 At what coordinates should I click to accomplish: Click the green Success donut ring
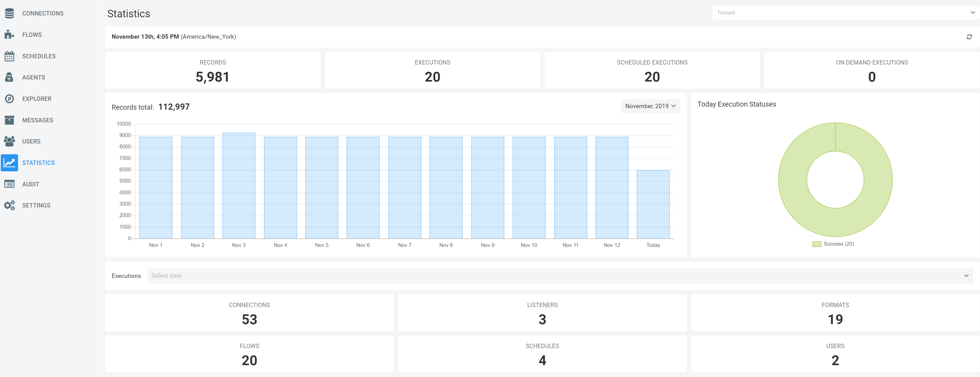pyautogui.click(x=792, y=180)
